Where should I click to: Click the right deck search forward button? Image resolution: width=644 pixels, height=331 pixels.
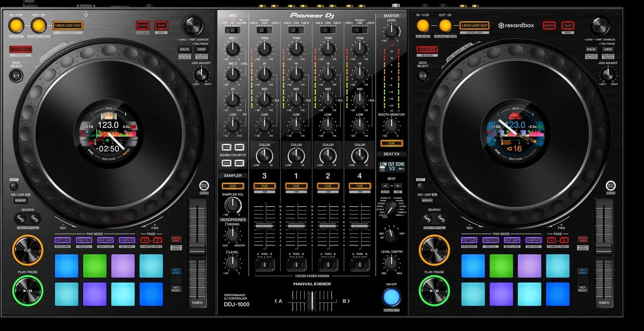[x=441, y=219]
